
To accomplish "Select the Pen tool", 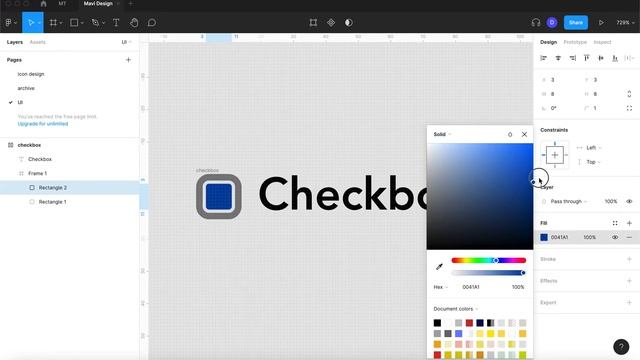I will click(95, 23).
